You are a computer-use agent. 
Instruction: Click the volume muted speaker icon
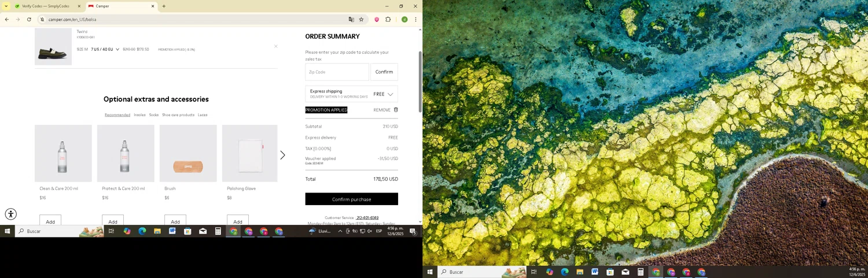370,231
